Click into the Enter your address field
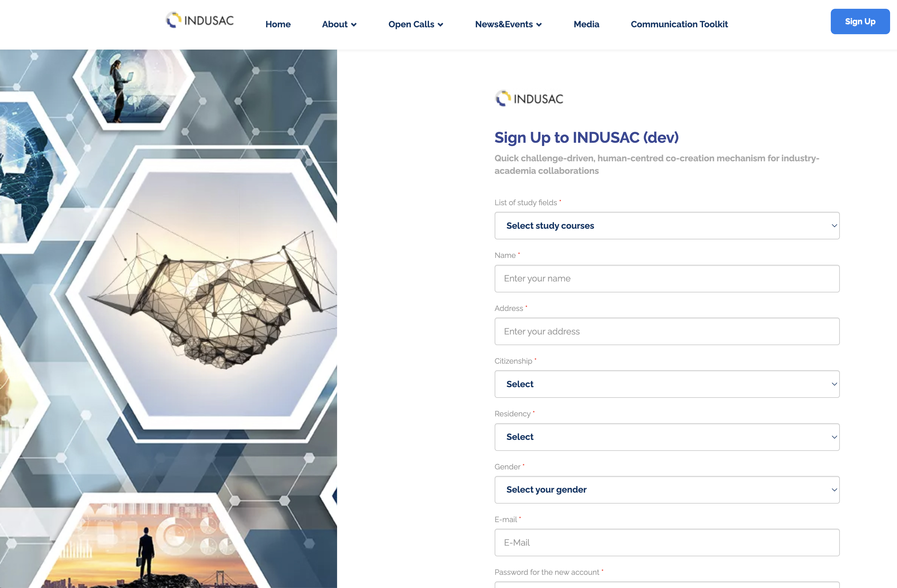The image size is (897, 588). tap(666, 331)
